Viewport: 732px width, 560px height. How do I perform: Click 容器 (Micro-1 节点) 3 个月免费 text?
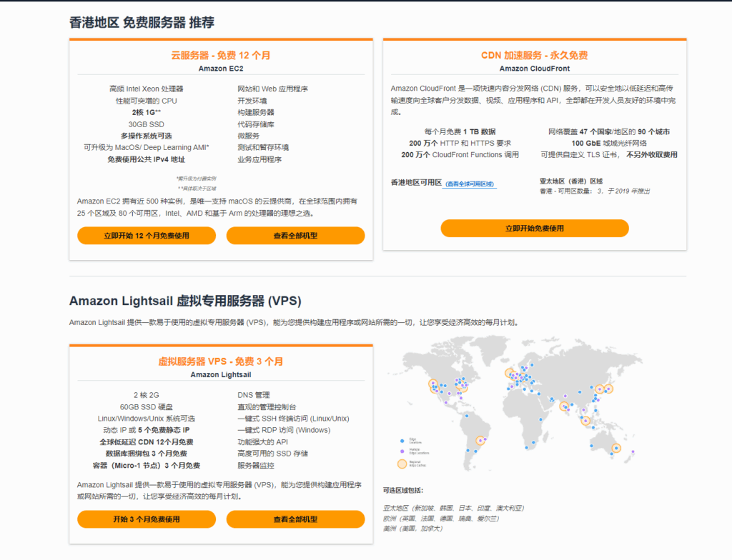click(146, 466)
